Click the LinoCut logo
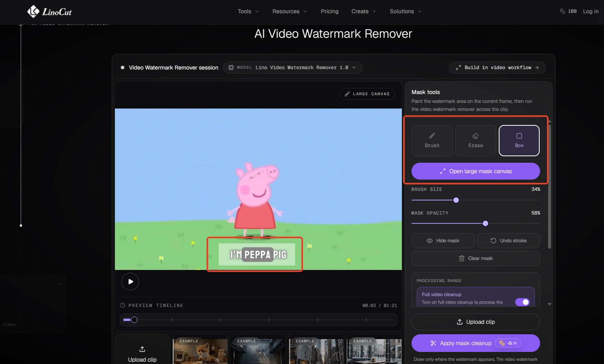Image resolution: width=604 pixels, height=364 pixels. coord(49,12)
